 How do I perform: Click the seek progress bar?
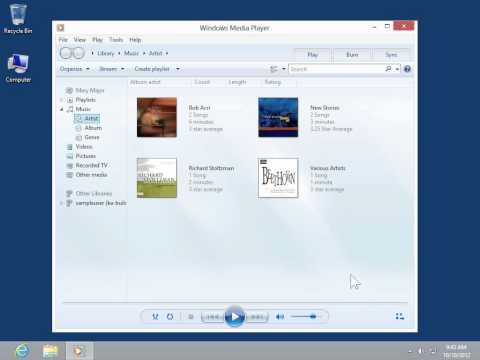click(235, 303)
